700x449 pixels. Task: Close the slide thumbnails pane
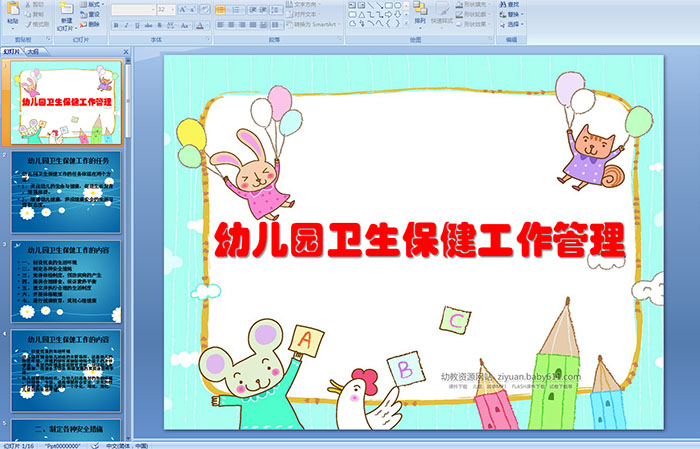coord(126,52)
